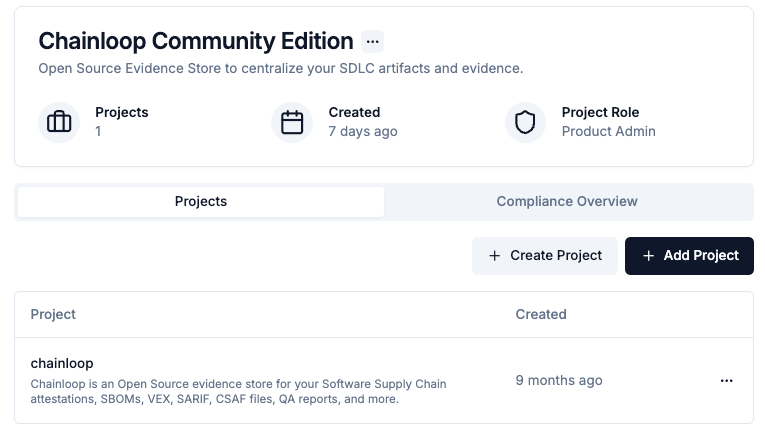The height and width of the screenshot is (433, 765).
Task: Switch to the Projects tab
Action: pos(201,201)
